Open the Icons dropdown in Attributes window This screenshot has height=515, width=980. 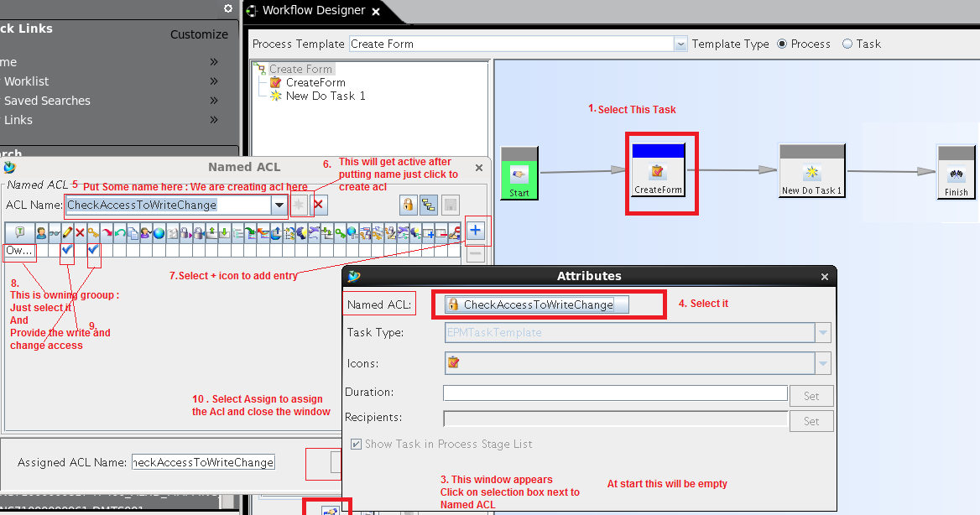tap(823, 362)
